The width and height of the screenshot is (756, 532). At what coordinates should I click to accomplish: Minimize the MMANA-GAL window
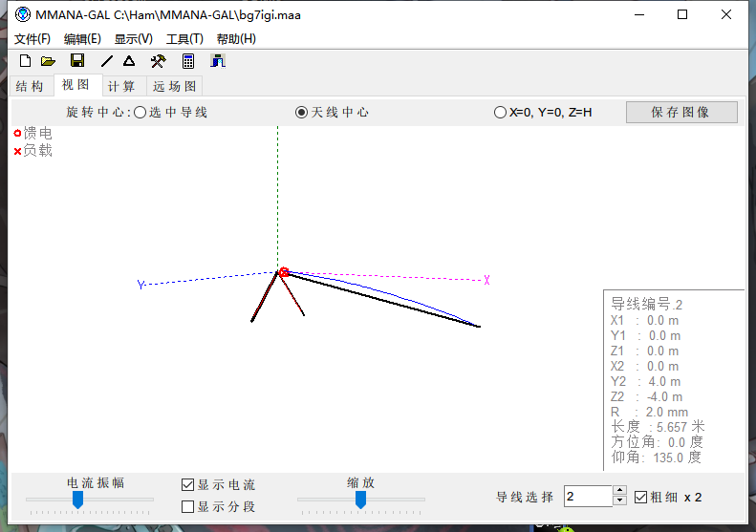[x=639, y=15]
